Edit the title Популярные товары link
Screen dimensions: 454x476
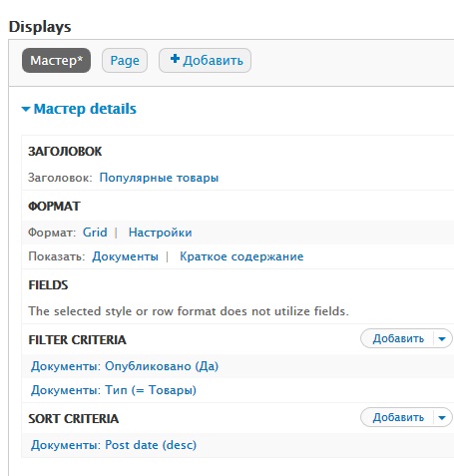[x=159, y=178]
